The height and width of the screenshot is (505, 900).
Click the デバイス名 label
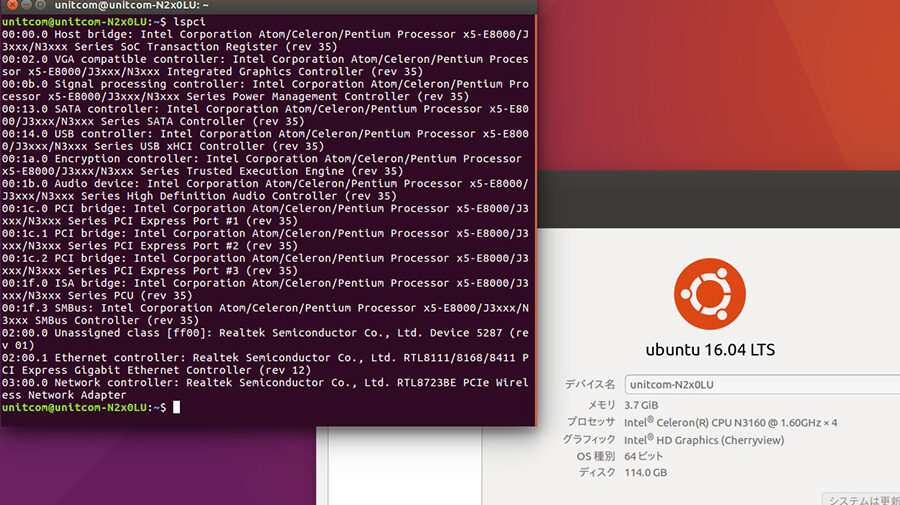(x=589, y=384)
